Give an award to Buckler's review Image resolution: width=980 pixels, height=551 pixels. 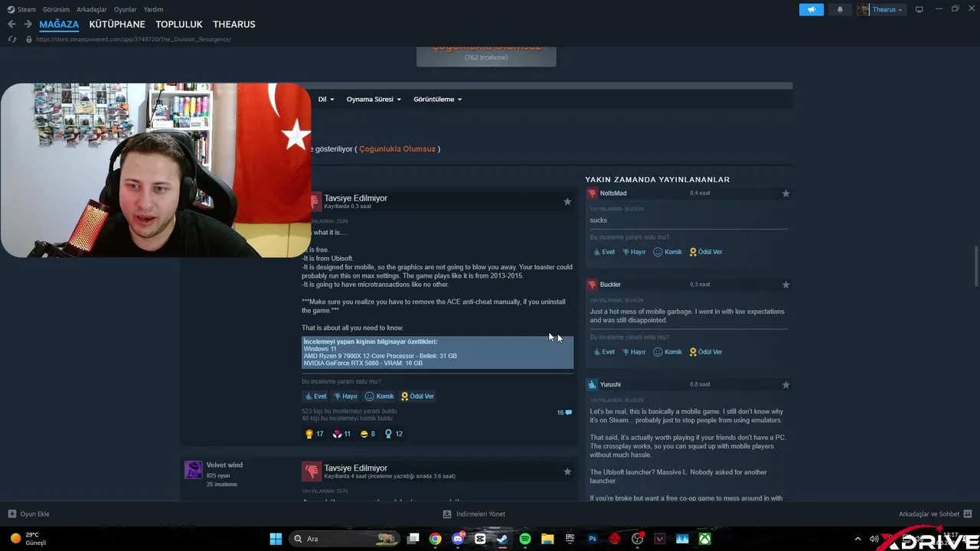tap(706, 352)
